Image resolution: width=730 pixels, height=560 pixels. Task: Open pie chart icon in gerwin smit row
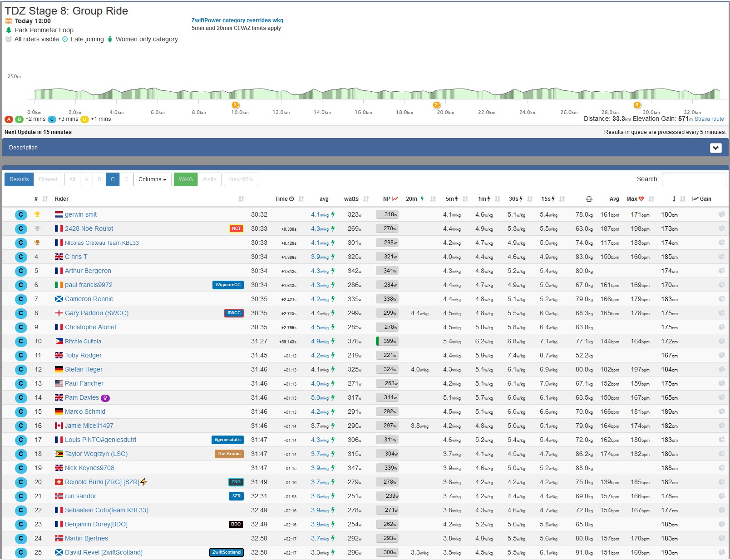tap(721, 214)
